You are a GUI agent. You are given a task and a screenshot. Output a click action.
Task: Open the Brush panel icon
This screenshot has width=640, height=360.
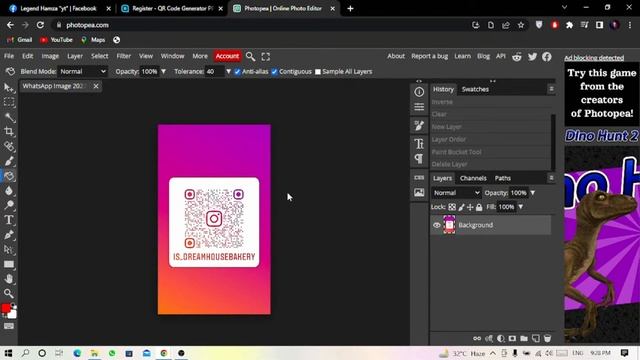point(419,126)
